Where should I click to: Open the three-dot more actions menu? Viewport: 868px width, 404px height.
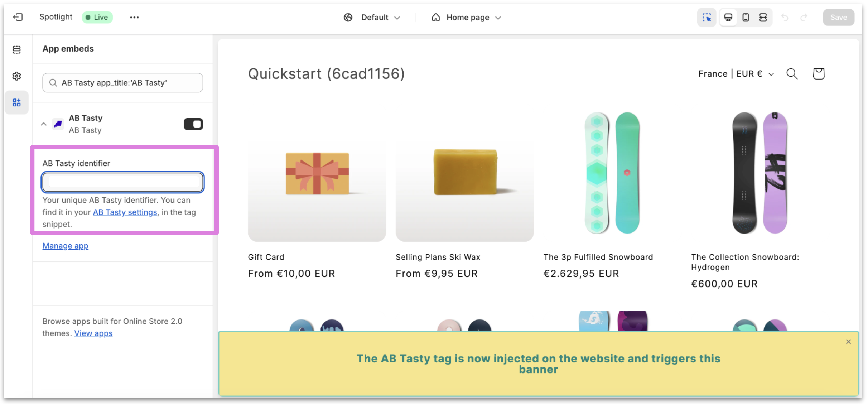pos(134,17)
